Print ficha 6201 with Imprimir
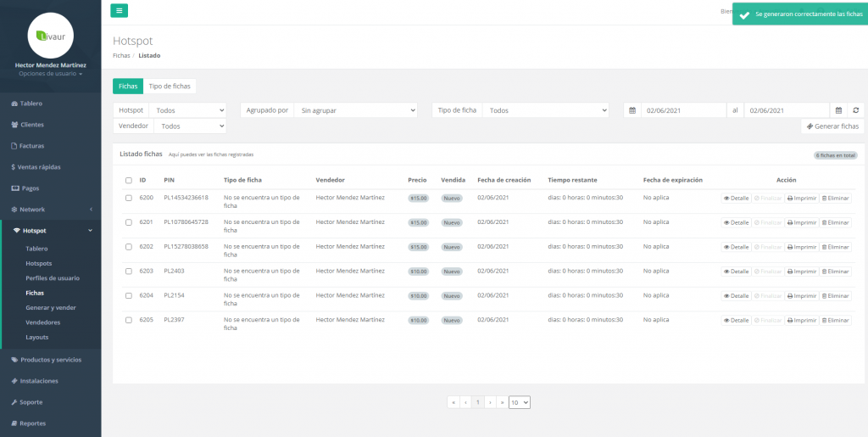The image size is (868, 437). coord(802,222)
